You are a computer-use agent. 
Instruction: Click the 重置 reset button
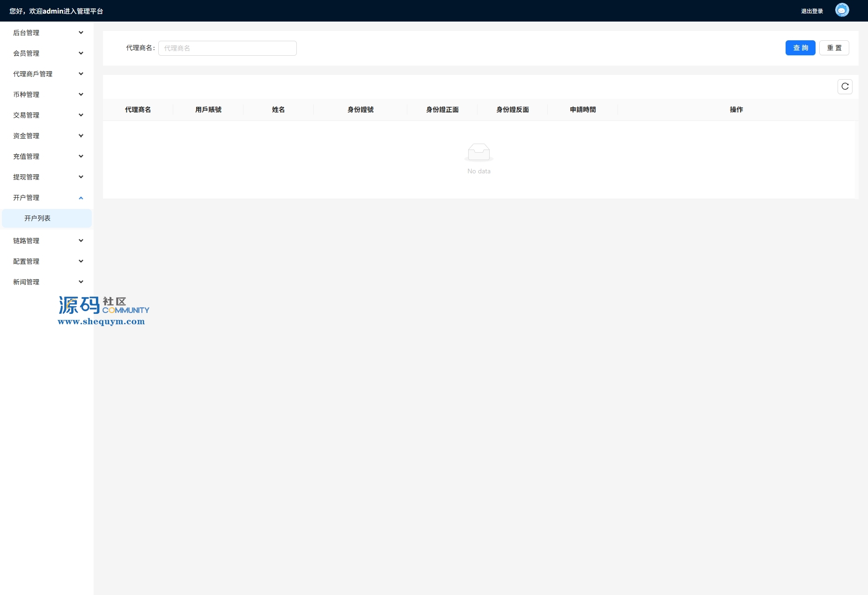pos(834,48)
